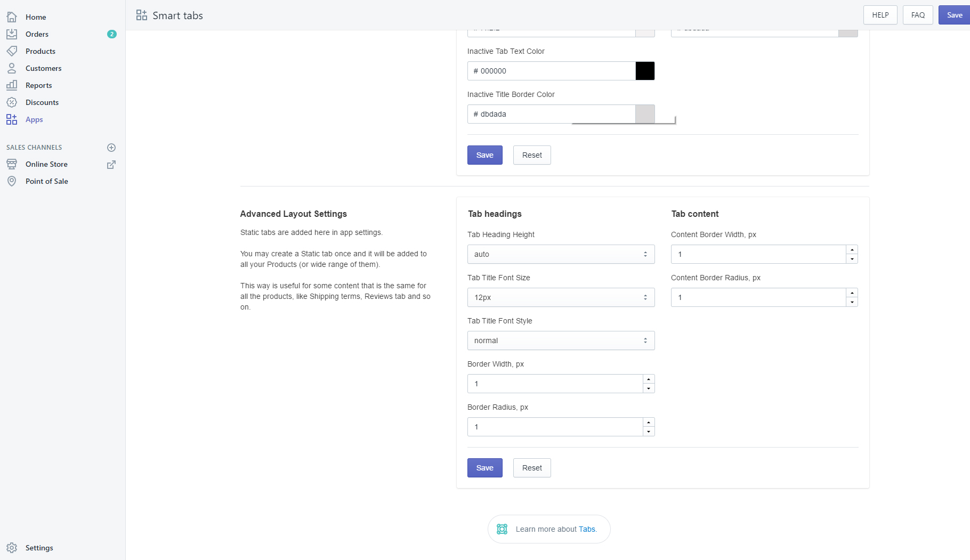Open the Tab Title Font Style dropdown

point(560,340)
